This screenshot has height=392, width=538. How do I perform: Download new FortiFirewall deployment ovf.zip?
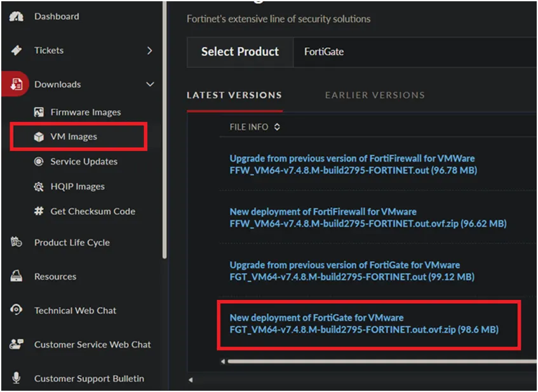(x=368, y=218)
